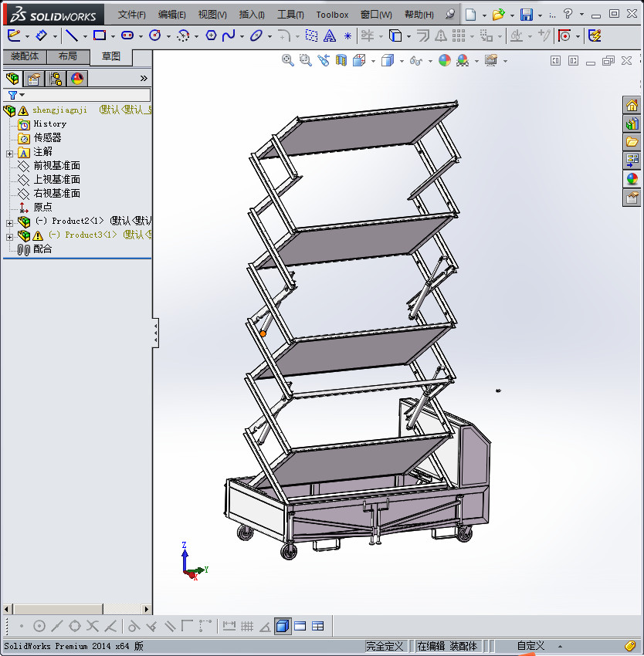This screenshot has width=644, height=656.
Task: Open the filter dropdown arrow
Action: 22,95
